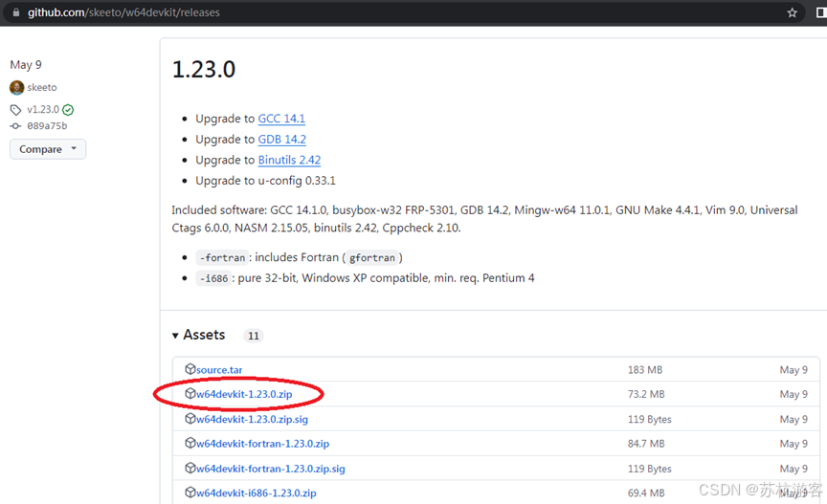Open the Compare dropdown button
827x504 pixels.
coord(48,149)
